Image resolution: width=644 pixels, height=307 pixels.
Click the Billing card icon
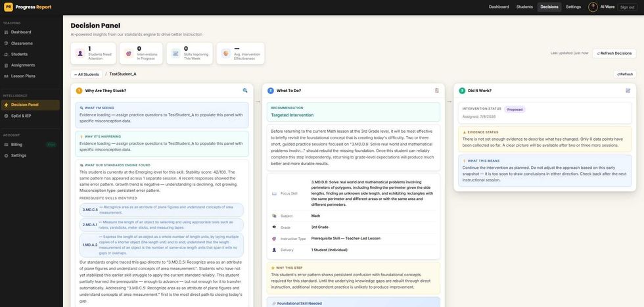point(6,145)
